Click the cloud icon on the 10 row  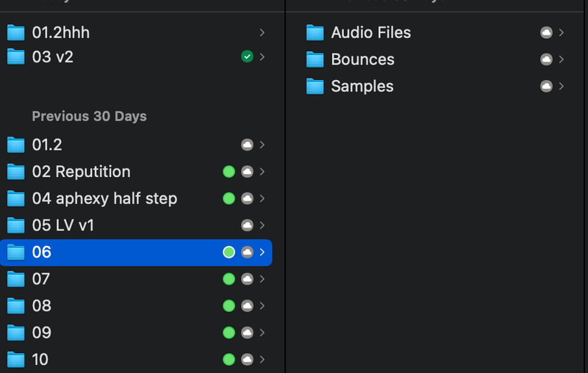247,360
